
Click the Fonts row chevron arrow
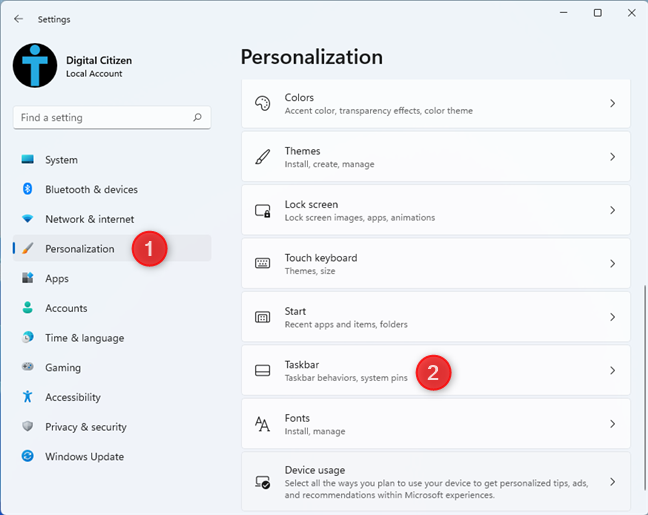tap(612, 424)
